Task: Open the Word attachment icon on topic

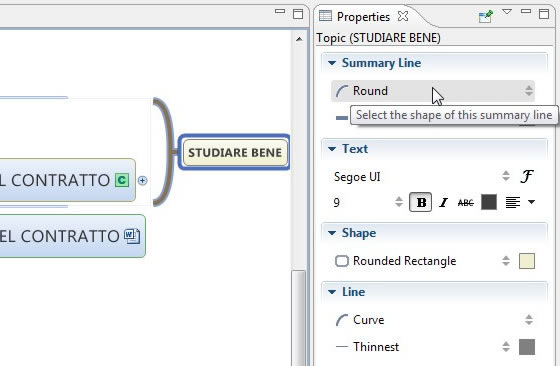Action: pyautogui.click(x=132, y=236)
